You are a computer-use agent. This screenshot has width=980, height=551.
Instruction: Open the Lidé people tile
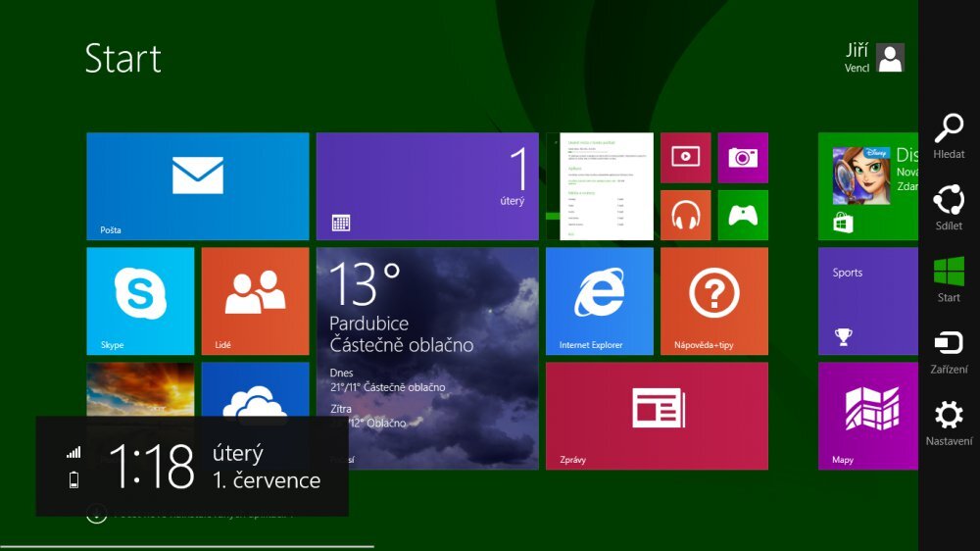tap(255, 301)
